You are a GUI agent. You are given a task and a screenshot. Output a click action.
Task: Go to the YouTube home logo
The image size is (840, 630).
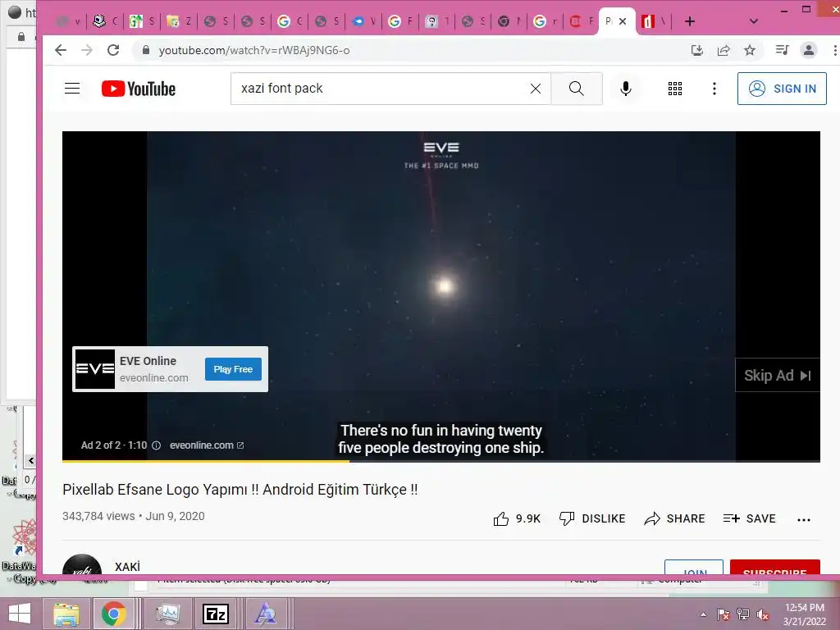pyautogui.click(x=138, y=89)
